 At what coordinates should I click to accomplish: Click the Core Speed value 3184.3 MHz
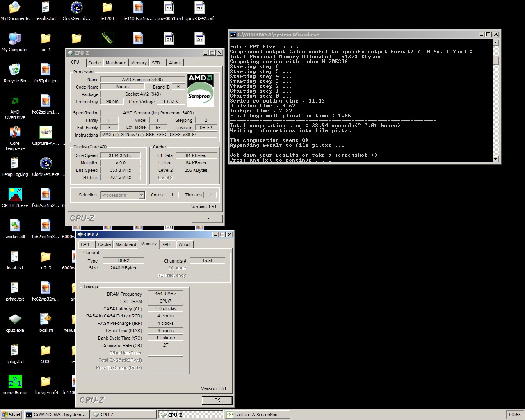click(121, 155)
